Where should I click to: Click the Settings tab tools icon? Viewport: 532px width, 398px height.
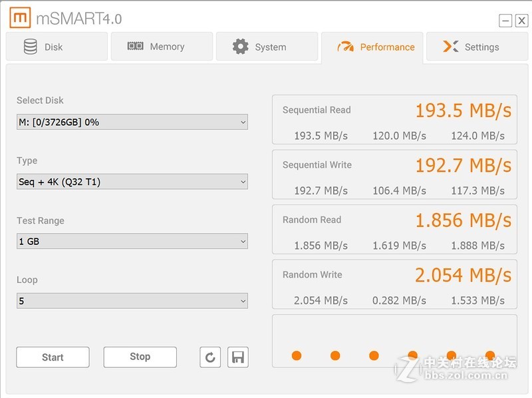(x=451, y=47)
